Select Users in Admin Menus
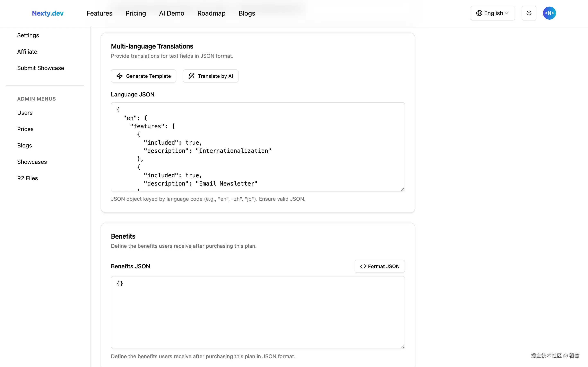Screen dimensions: 588x367 (x=25, y=113)
